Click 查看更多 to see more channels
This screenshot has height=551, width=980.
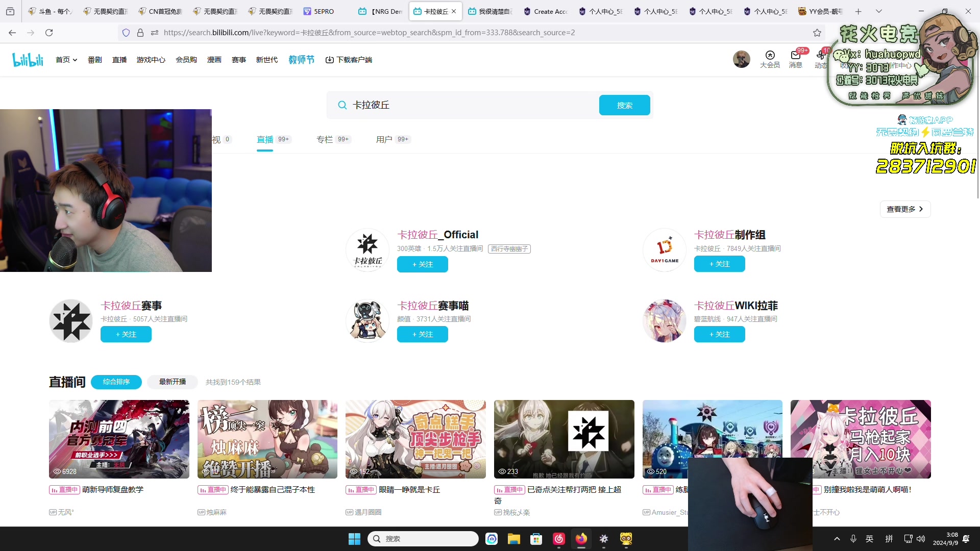(905, 209)
